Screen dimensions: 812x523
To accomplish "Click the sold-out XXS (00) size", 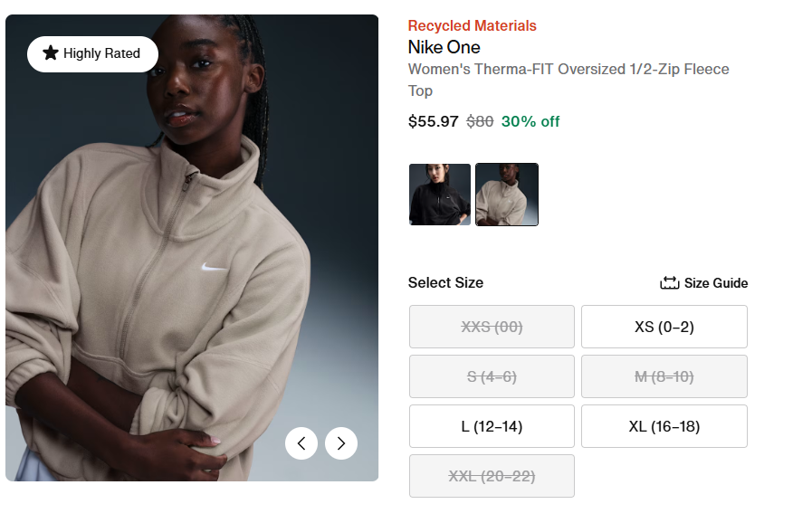I will tap(492, 327).
